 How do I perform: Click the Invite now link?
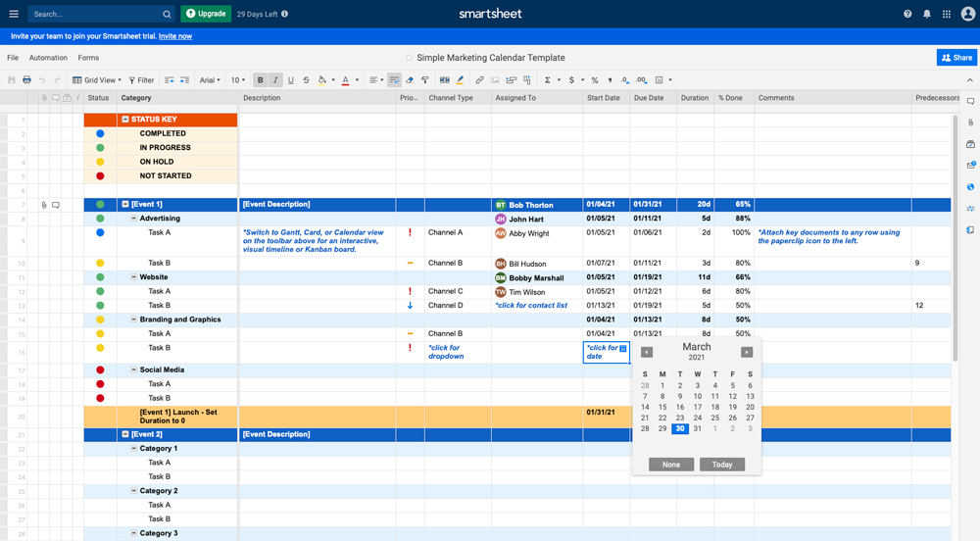pyautogui.click(x=175, y=36)
